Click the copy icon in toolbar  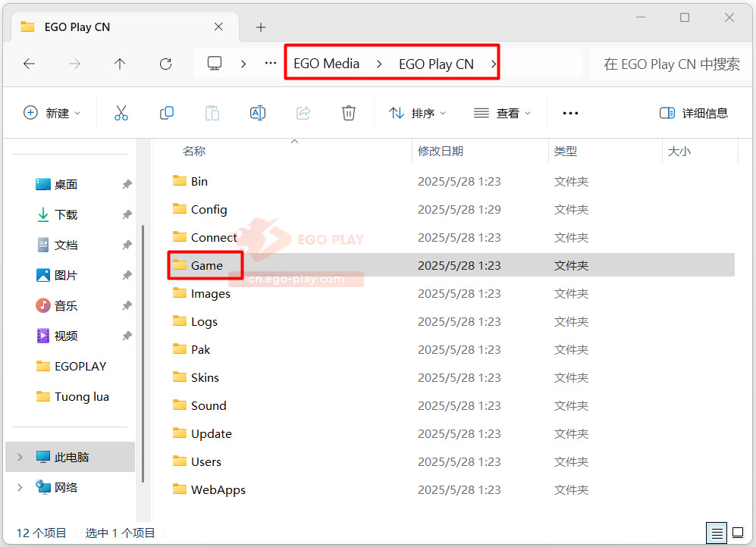click(166, 113)
